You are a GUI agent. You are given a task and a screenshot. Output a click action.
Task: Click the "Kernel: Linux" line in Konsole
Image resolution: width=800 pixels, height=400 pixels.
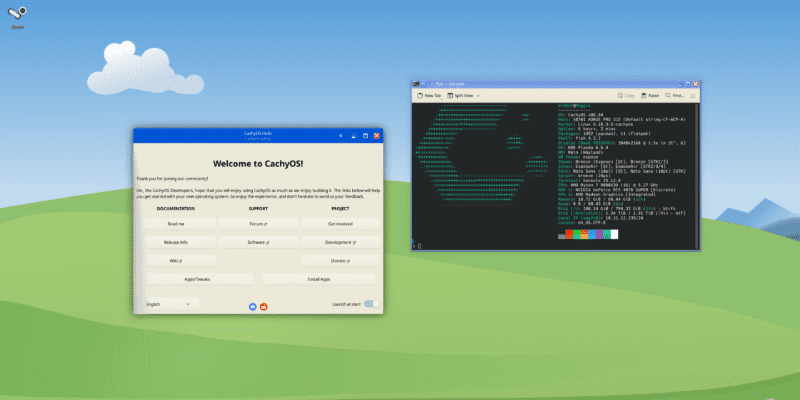[x=596, y=124]
